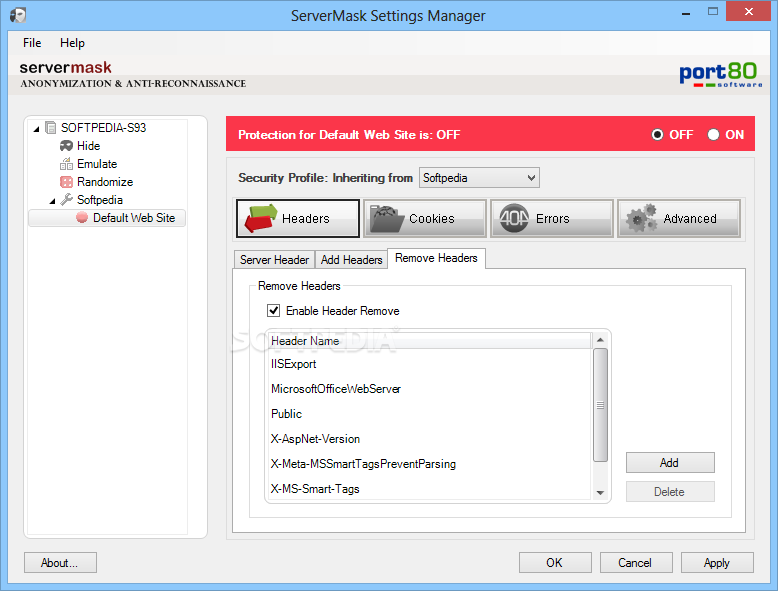The width and height of the screenshot is (778, 591).
Task: Select the IISExport header row
Action: [430, 364]
